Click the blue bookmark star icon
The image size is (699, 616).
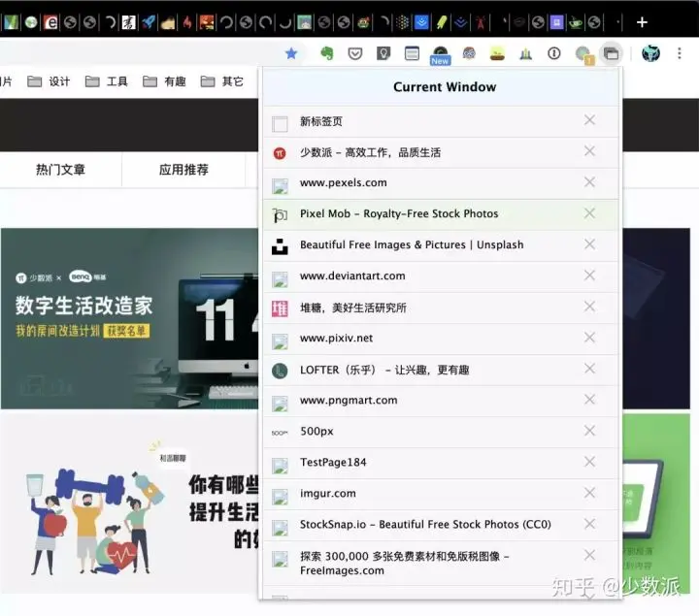291,54
